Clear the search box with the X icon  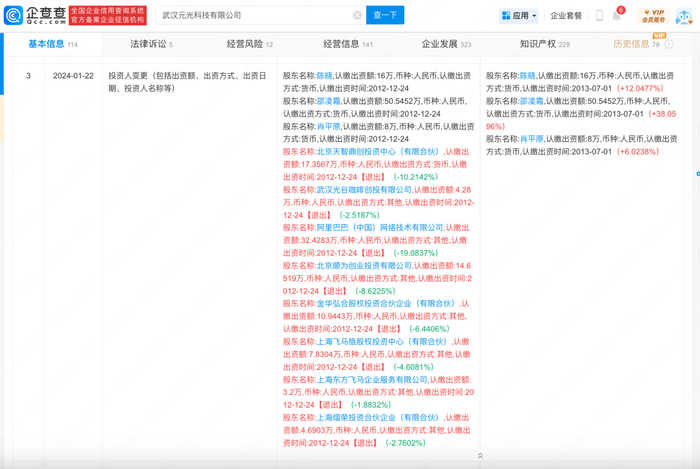pos(358,16)
